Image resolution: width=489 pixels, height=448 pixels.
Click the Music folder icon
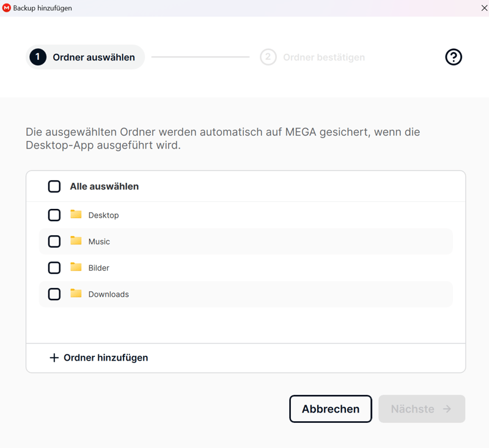coord(76,241)
